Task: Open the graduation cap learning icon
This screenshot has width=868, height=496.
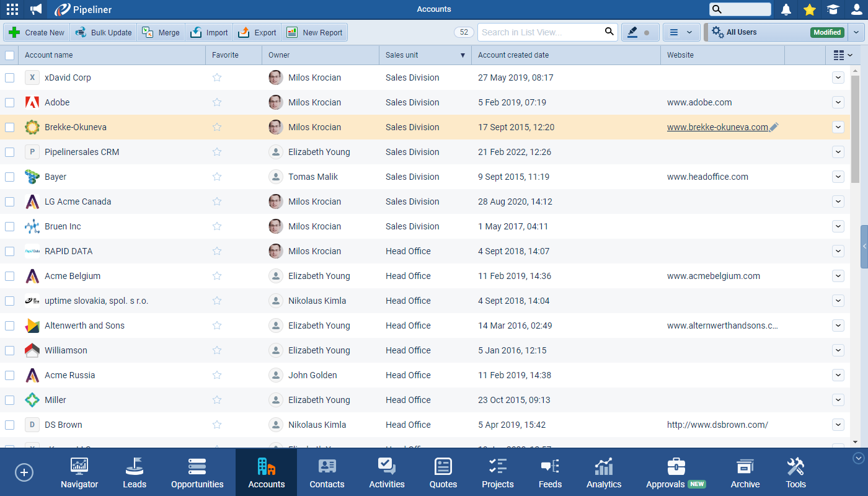Action: 833,9
